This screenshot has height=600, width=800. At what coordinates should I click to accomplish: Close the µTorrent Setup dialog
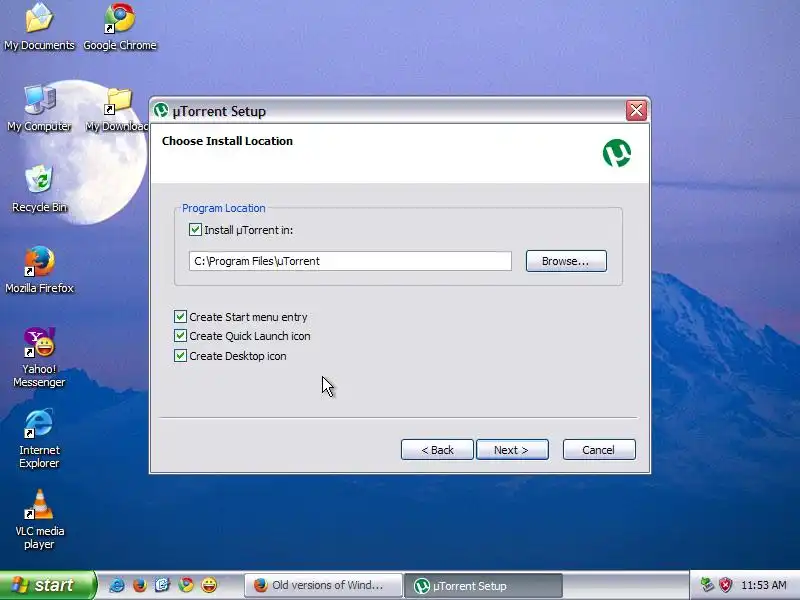click(636, 110)
